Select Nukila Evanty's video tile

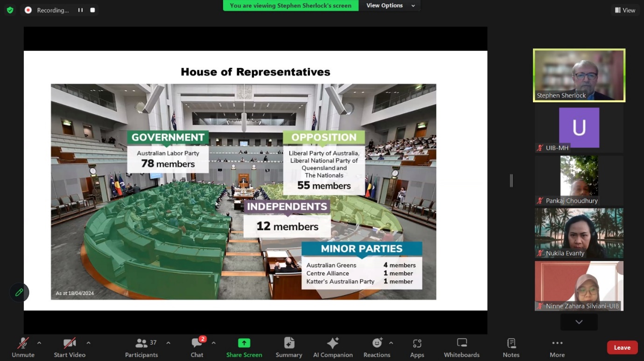tap(579, 233)
